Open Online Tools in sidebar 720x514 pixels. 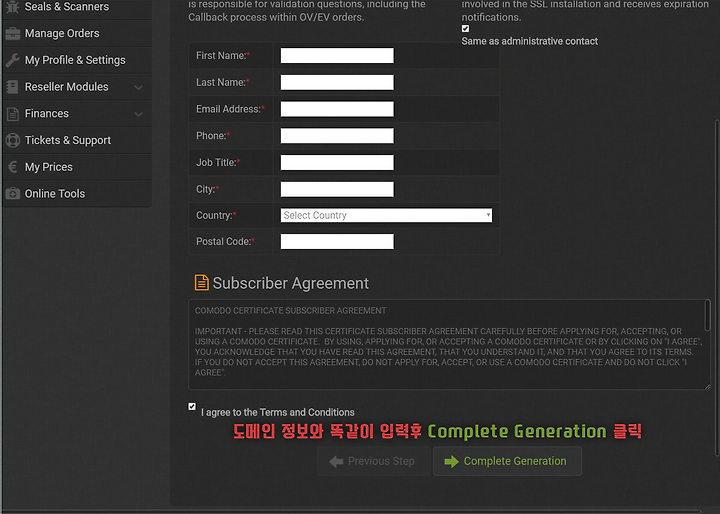77,193
